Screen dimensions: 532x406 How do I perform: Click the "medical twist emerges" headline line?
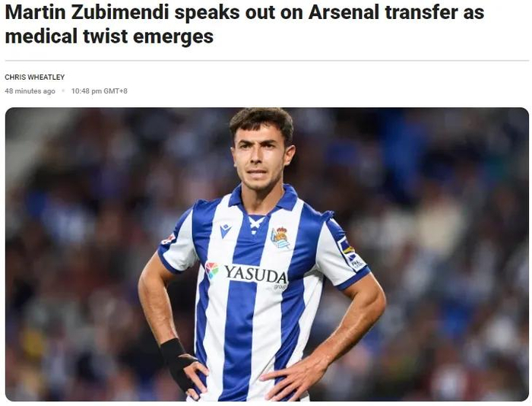pos(109,36)
